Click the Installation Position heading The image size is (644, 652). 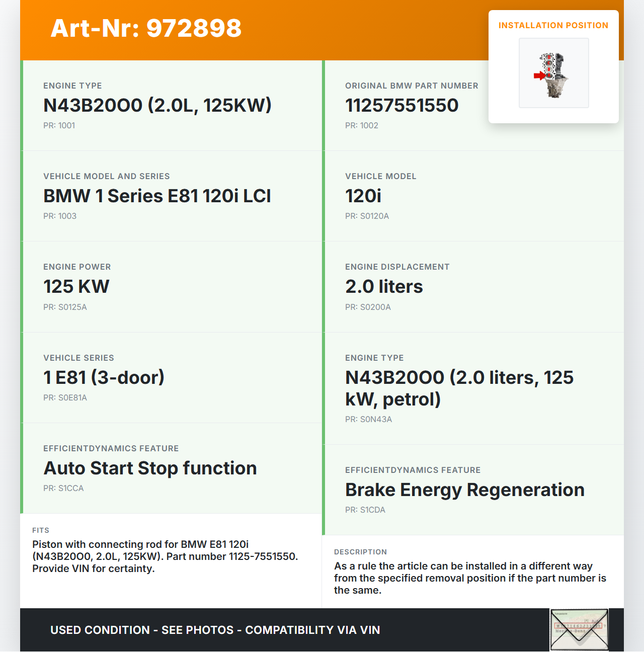[x=553, y=26]
